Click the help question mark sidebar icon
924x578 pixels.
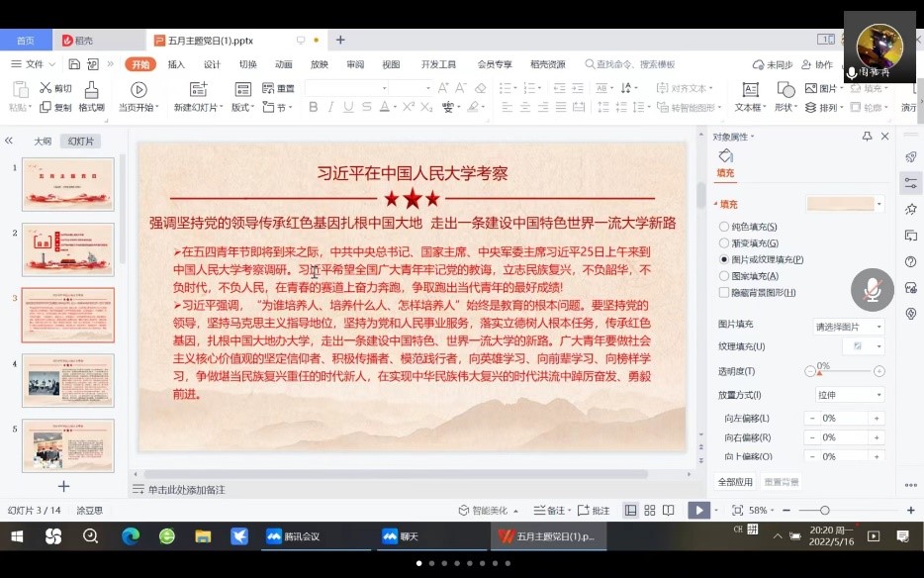click(x=910, y=261)
